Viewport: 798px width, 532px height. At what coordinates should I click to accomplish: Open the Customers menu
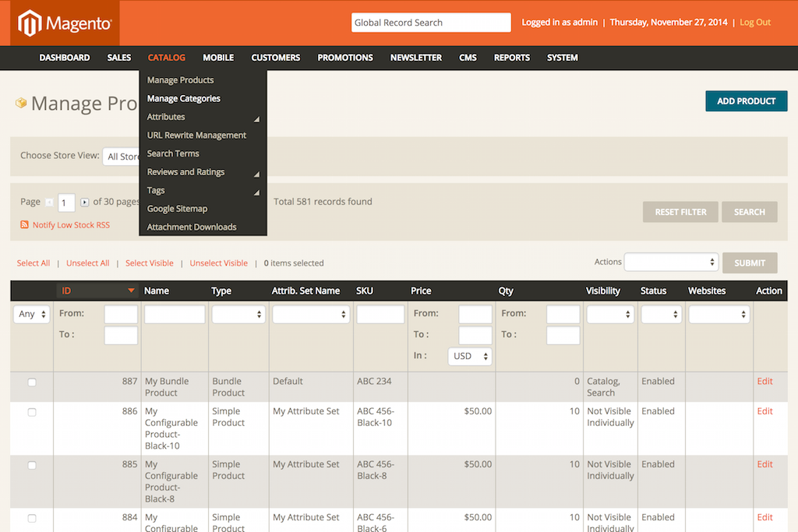click(275, 58)
